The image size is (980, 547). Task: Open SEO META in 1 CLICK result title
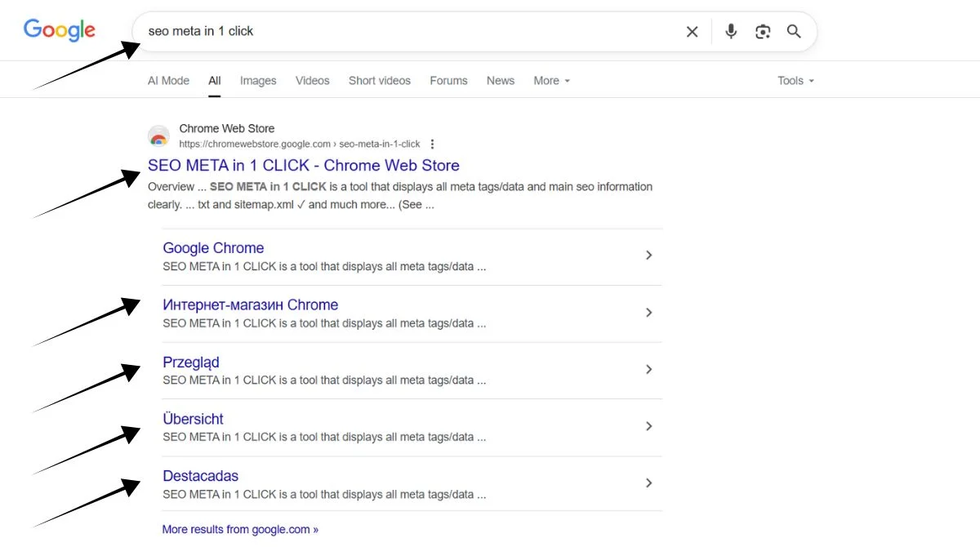tap(304, 166)
